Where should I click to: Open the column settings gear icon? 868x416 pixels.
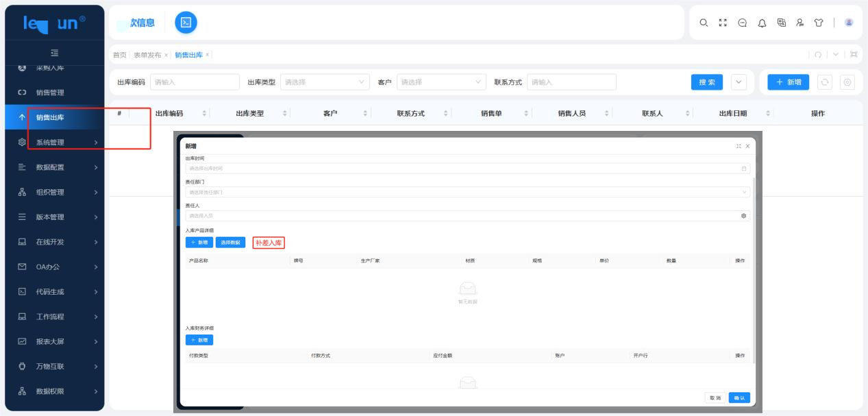(845, 82)
